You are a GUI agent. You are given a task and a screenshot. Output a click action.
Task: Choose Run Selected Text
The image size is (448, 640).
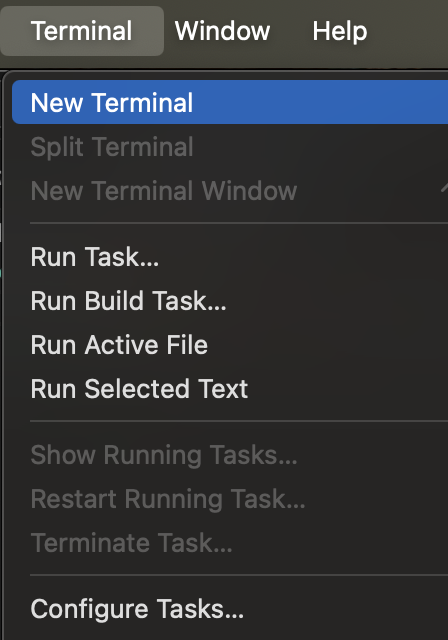[230, 389]
